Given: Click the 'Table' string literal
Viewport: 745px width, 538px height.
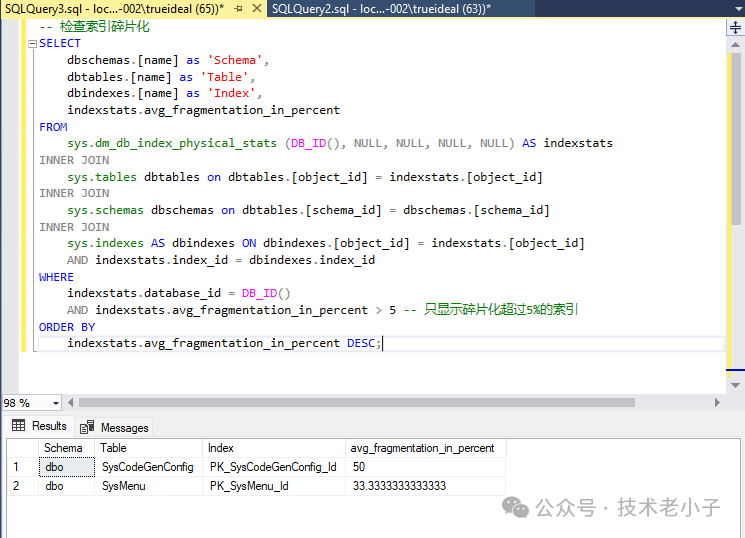Looking at the screenshot, I should pyautogui.click(x=224, y=77).
